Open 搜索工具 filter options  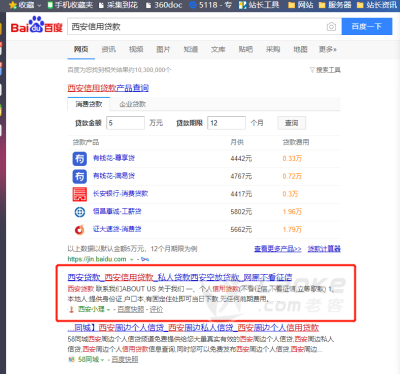[325, 70]
